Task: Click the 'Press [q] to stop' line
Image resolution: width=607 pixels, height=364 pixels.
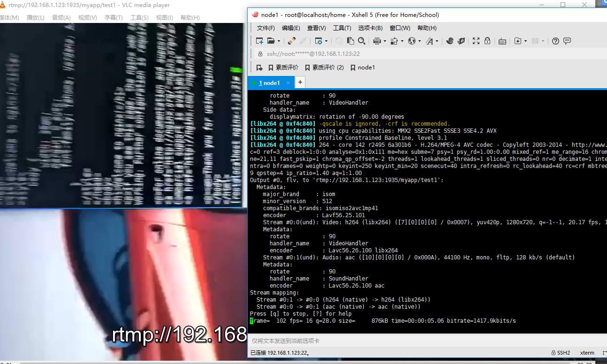Action: (x=301, y=314)
